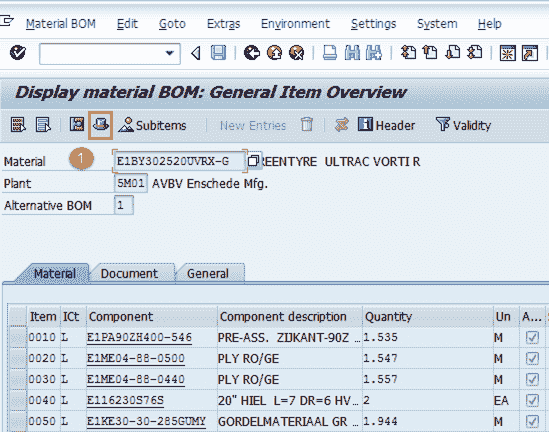Open the System menu
This screenshot has width=549, height=432.
coord(437,24)
